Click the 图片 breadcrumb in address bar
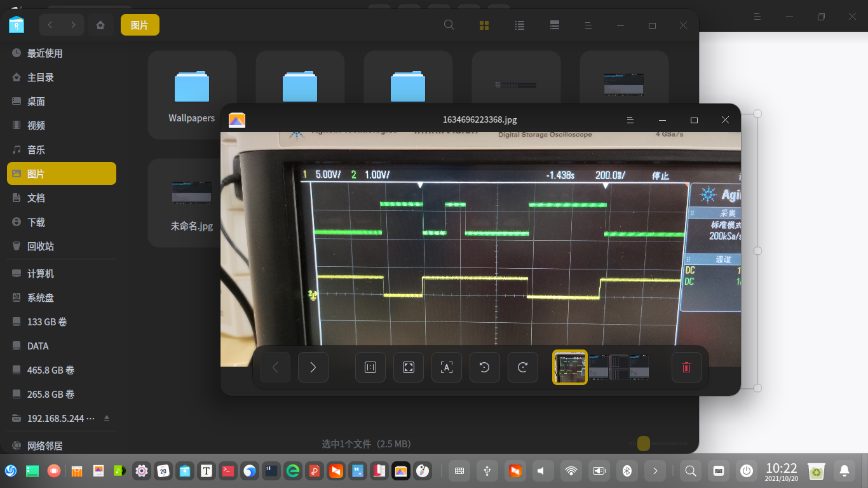This screenshot has height=488, width=868. (x=140, y=25)
